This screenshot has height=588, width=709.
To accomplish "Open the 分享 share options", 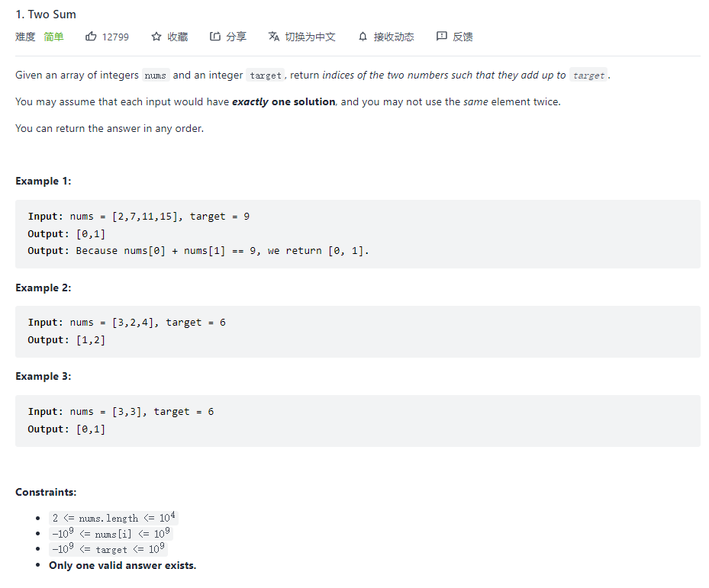I will [236, 37].
